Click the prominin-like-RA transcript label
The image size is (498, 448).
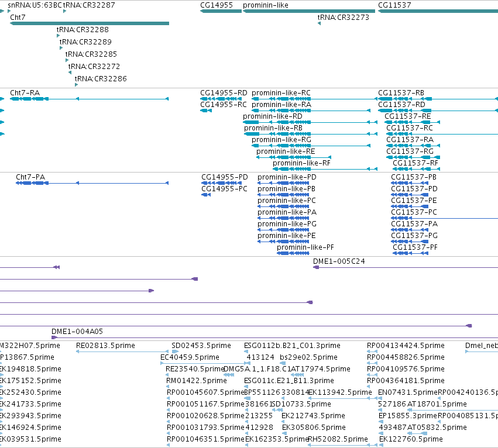coord(281,105)
